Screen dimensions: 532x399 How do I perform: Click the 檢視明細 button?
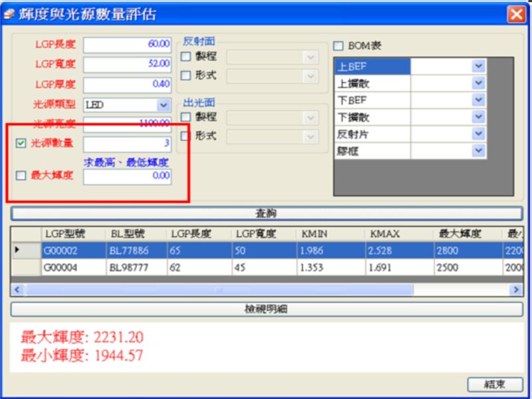pyautogui.click(x=267, y=309)
